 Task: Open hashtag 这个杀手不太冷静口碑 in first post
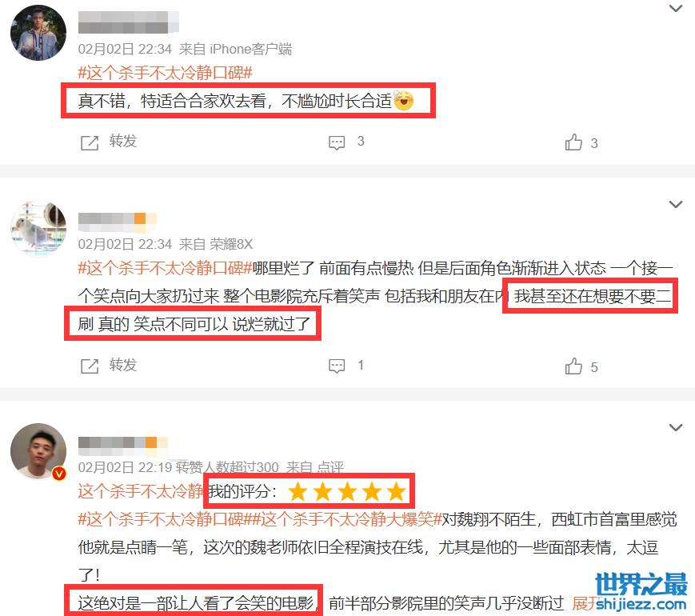(x=165, y=73)
